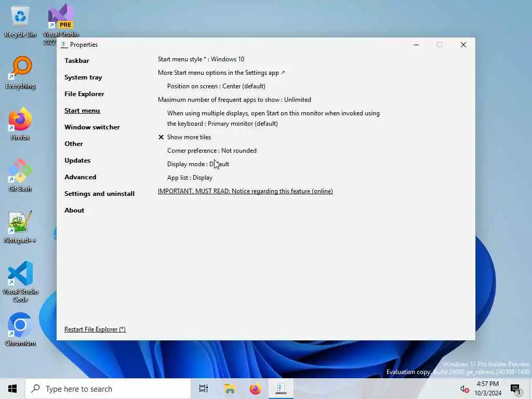Open the Settings and uninstall section
The height and width of the screenshot is (399, 532).
99,194
